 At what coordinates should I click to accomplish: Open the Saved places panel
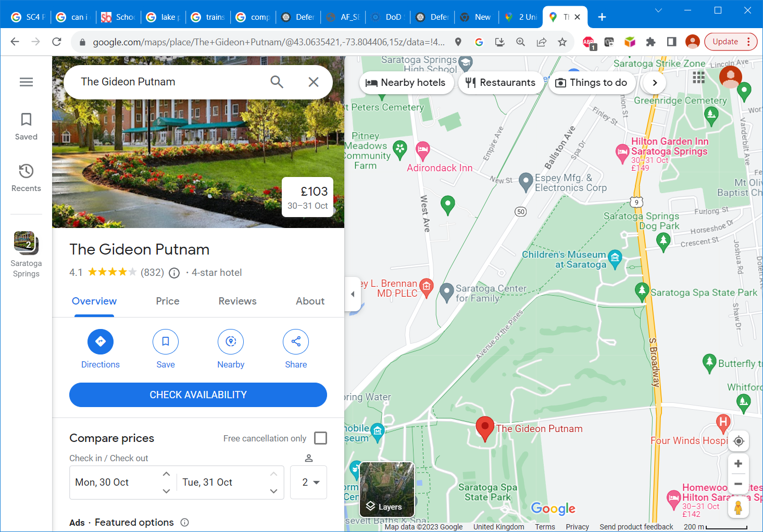click(26, 126)
